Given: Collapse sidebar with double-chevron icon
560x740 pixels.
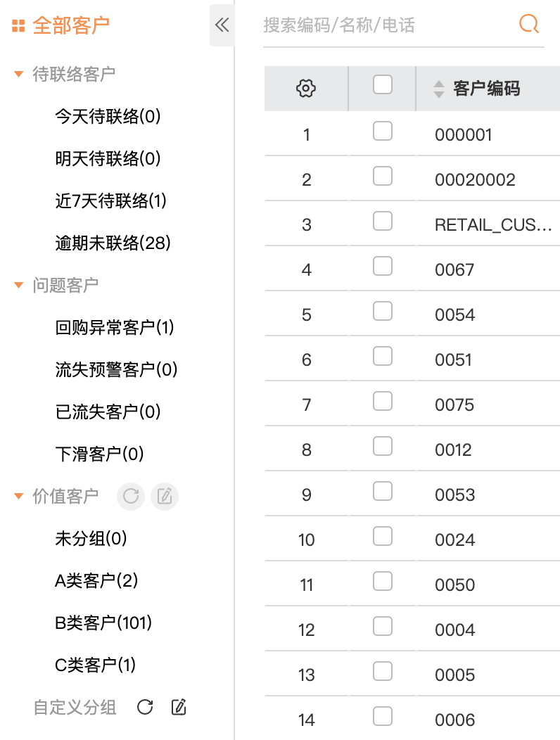Looking at the screenshot, I should [222, 26].
